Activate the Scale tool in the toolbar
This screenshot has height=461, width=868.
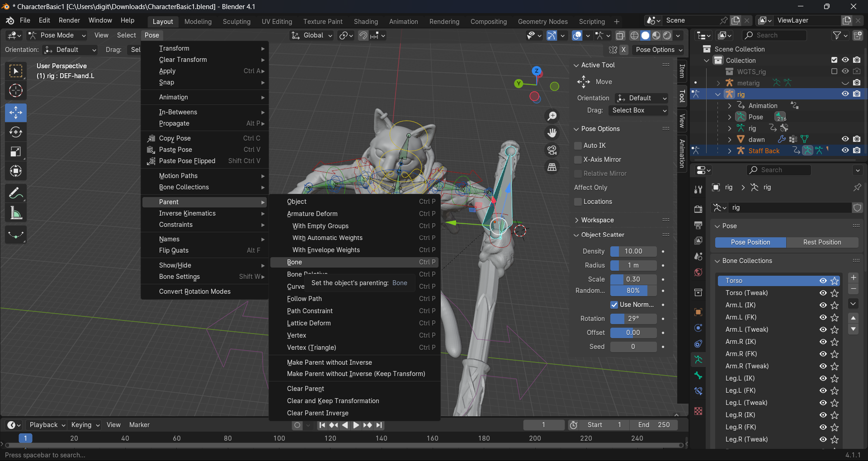(16, 152)
